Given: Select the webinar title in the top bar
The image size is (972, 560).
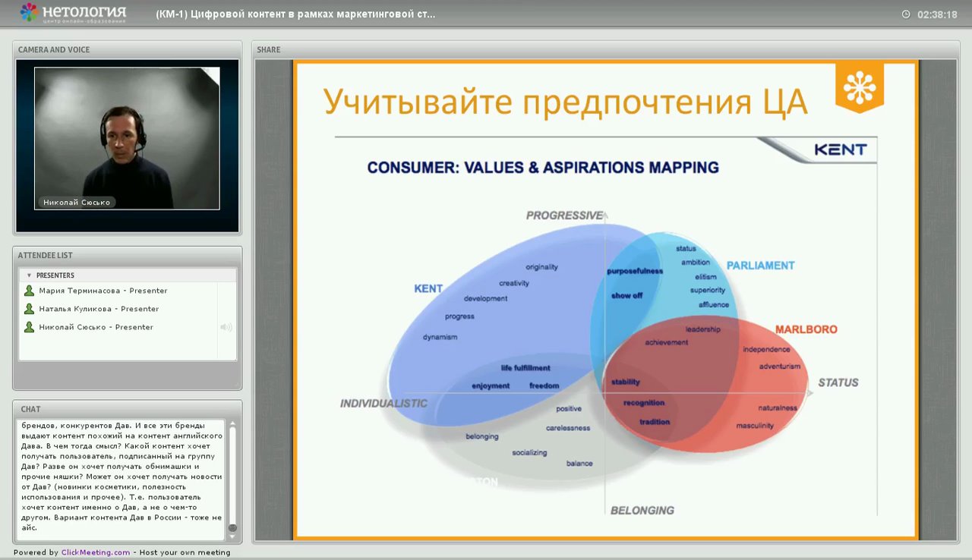Looking at the screenshot, I should pos(295,12).
